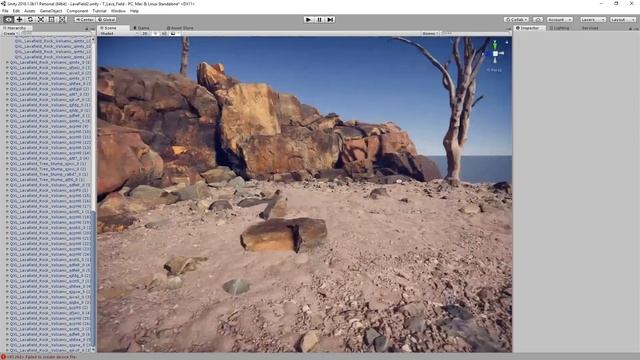Lock the scene gizmo orientation
The height and width of the screenshot is (360, 640).
point(507,42)
